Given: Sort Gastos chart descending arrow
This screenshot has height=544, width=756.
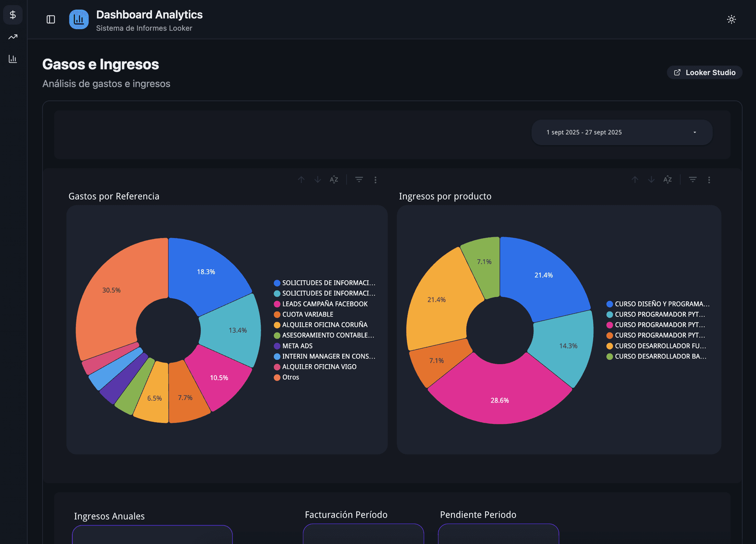Looking at the screenshot, I should pyautogui.click(x=317, y=180).
